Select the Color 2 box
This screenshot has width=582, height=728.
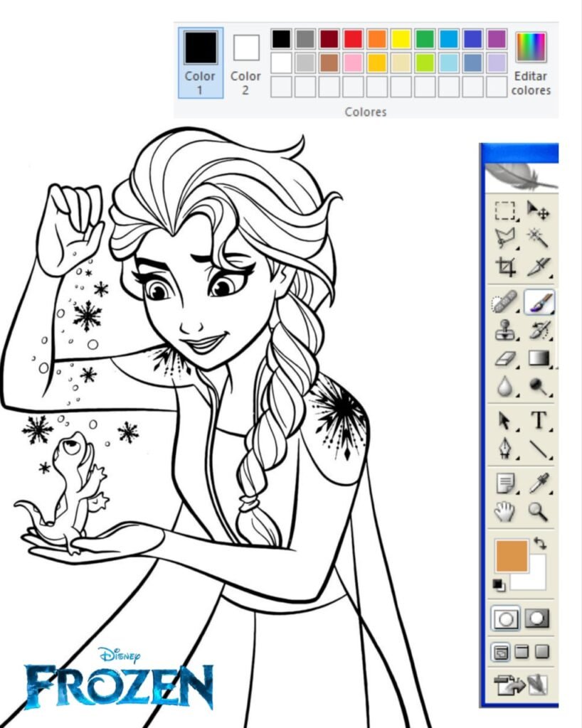click(x=245, y=63)
